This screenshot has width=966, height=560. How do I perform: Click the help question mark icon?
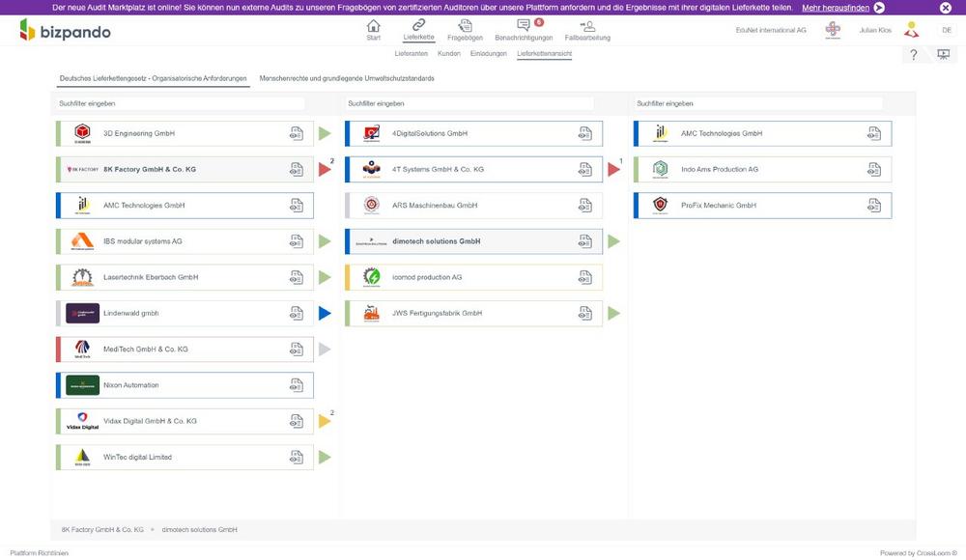[914, 55]
